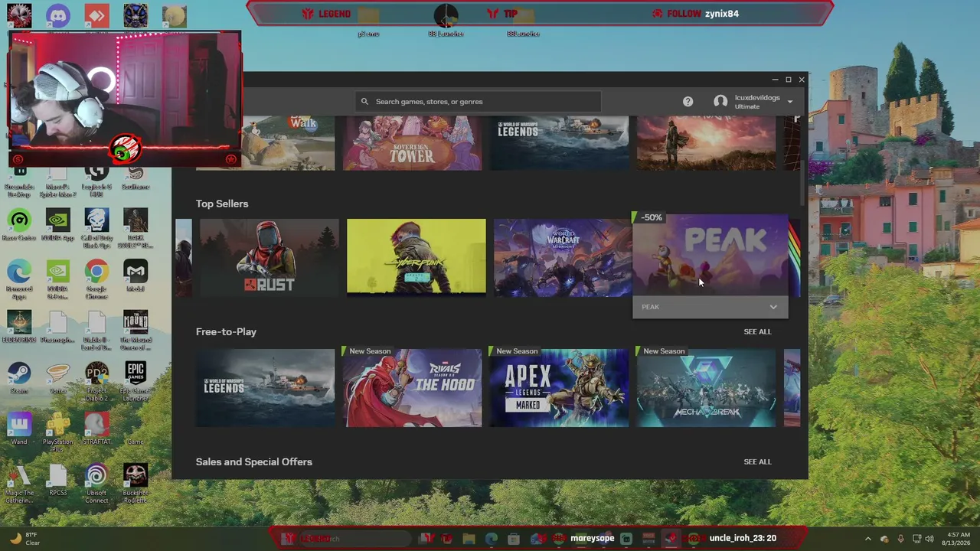Open GeForce NOW help question-mark icon

click(x=688, y=101)
